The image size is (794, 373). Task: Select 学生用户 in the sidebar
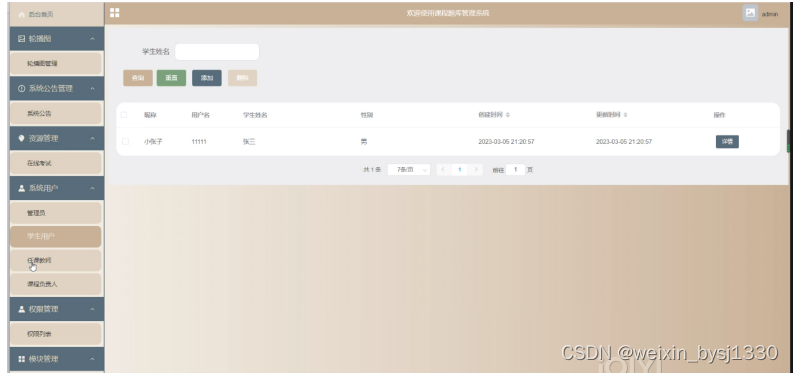(x=56, y=236)
